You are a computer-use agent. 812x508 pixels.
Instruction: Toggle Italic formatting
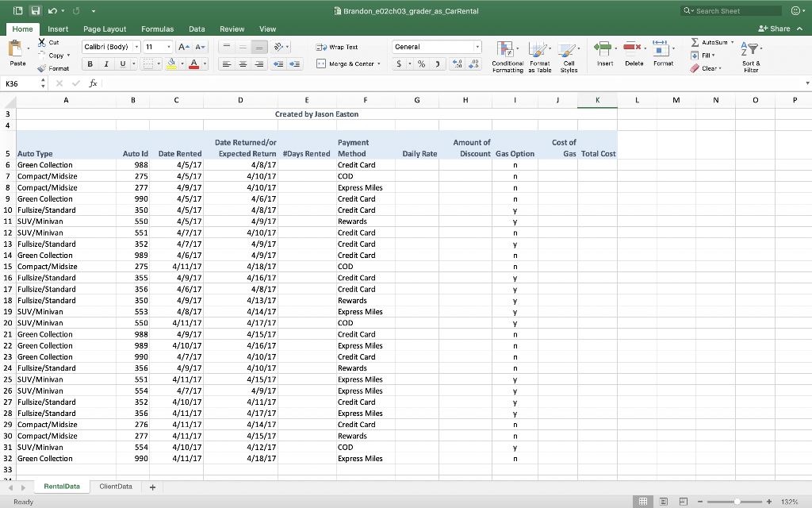[105, 63]
